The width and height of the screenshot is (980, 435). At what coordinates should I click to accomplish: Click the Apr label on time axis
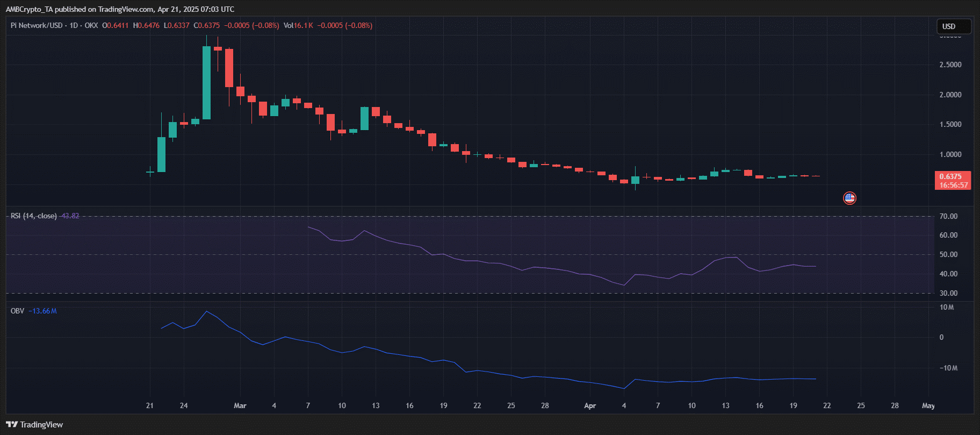(x=590, y=405)
